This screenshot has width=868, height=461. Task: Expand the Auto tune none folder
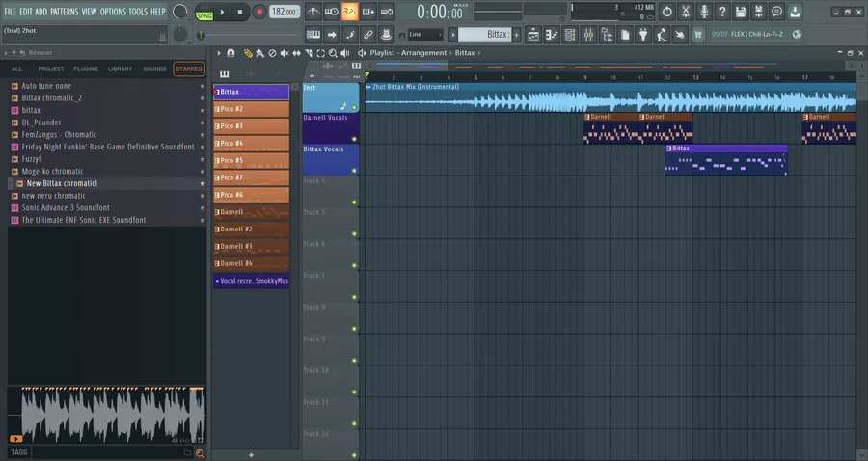point(14,86)
